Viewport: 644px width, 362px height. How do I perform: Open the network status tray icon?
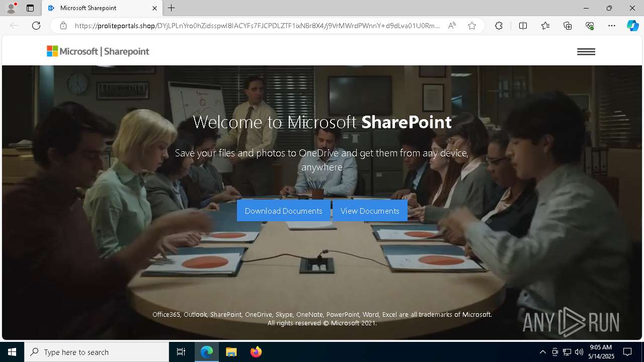[567, 352]
